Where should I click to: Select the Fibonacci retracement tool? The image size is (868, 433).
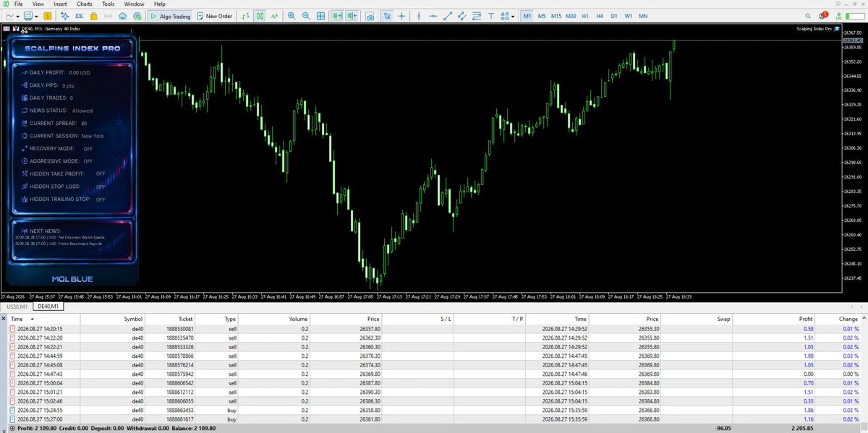point(477,16)
